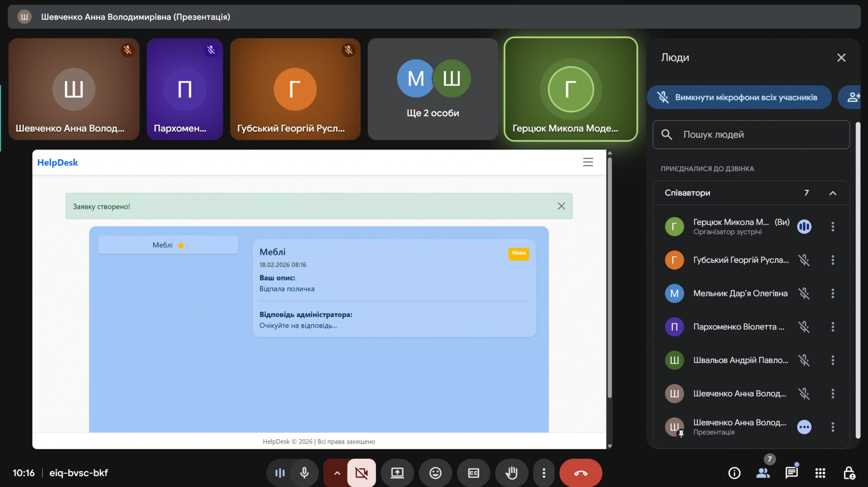Click the host controls lock icon

click(849, 473)
